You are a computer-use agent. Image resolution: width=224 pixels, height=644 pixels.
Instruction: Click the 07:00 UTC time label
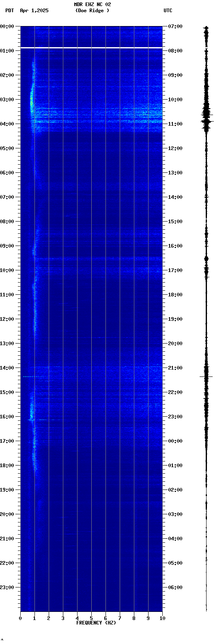(175, 26)
